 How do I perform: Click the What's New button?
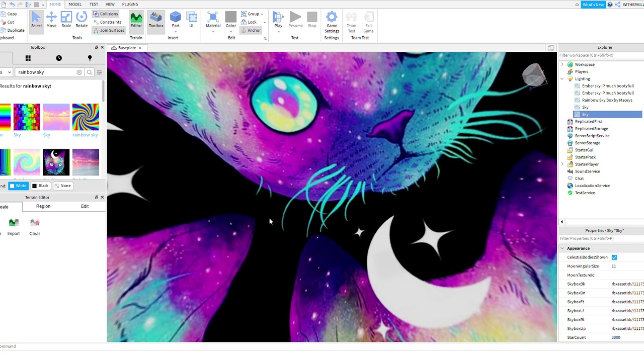pyautogui.click(x=593, y=5)
